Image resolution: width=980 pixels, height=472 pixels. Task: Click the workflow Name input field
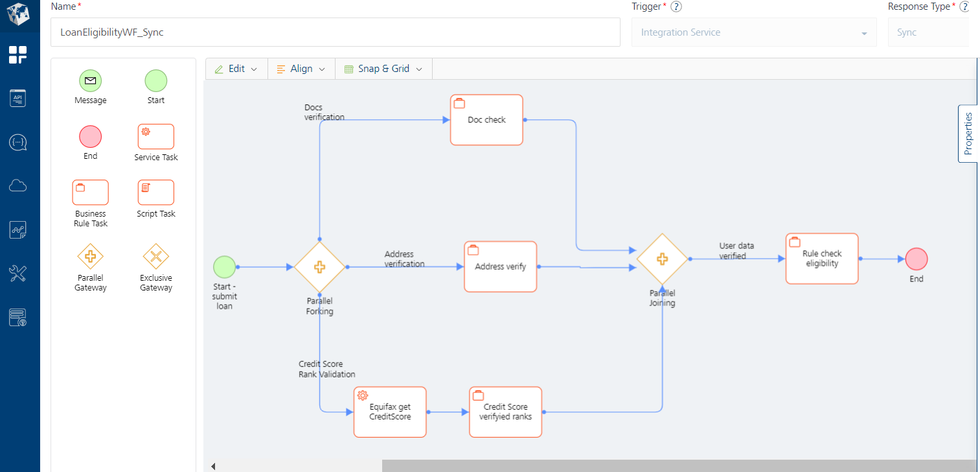pyautogui.click(x=335, y=32)
